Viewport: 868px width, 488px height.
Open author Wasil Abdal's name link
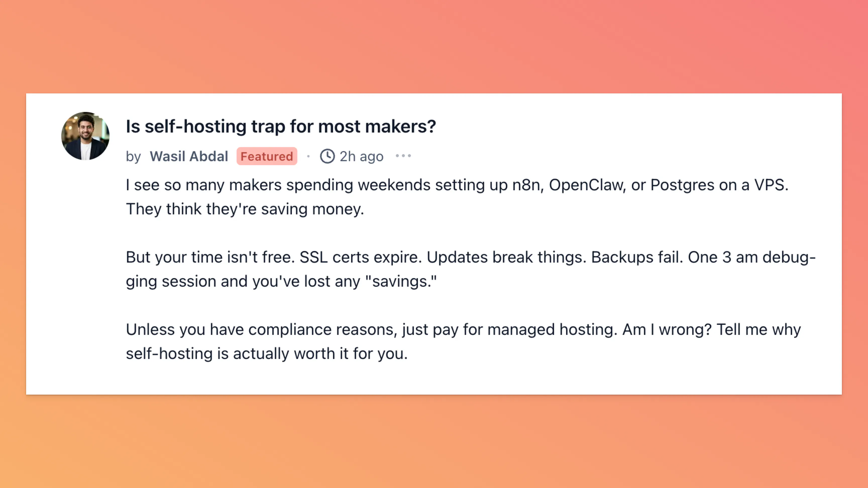tap(189, 156)
